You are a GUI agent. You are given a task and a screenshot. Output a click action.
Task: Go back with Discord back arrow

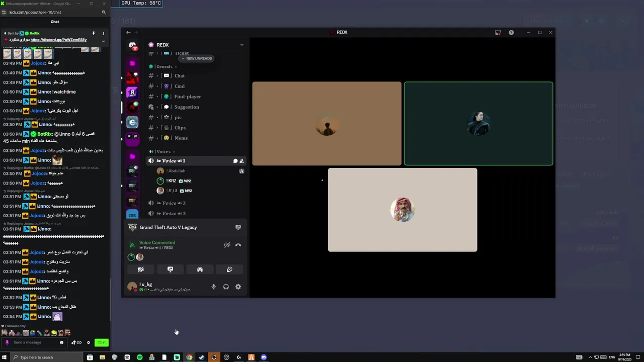[128, 32]
